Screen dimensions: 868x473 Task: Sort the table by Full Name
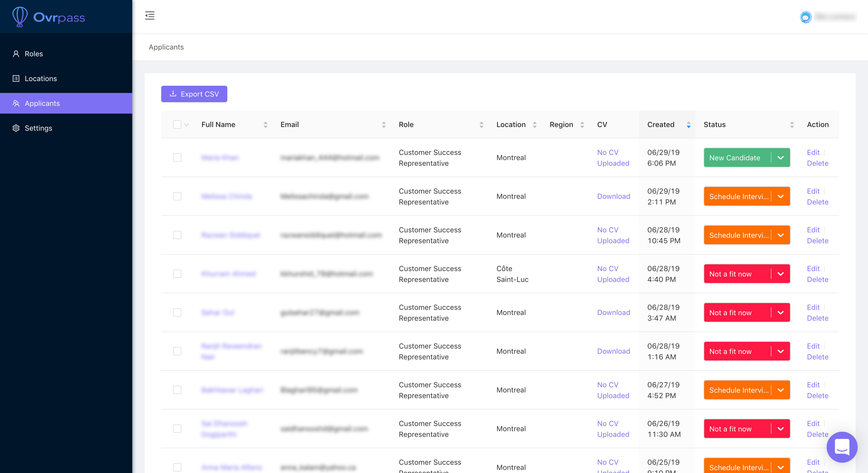click(x=265, y=125)
